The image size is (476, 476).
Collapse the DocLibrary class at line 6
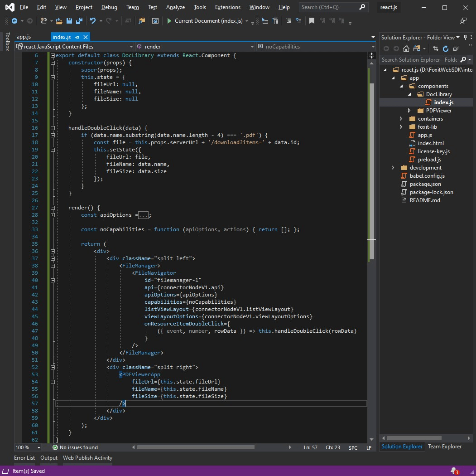[x=53, y=56]
